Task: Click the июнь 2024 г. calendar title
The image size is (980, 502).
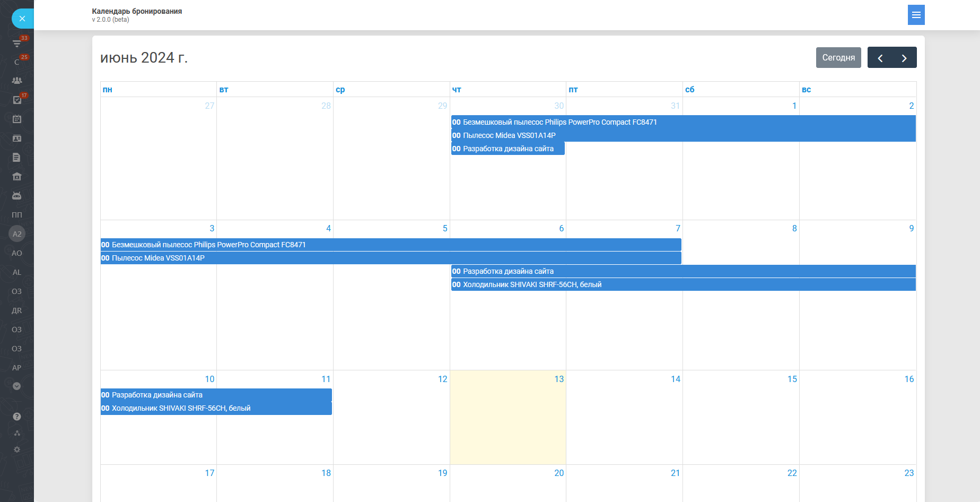Action: 144,57
